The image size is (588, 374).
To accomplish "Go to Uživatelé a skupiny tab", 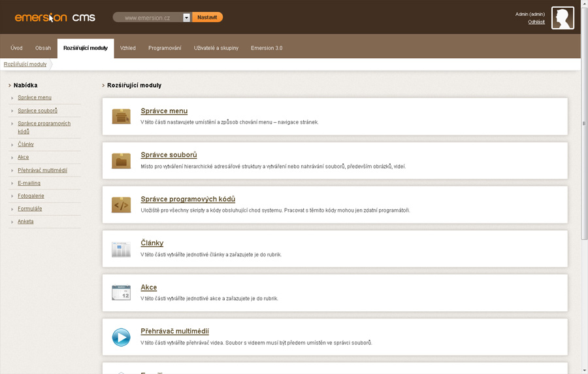I will (216, 48).
